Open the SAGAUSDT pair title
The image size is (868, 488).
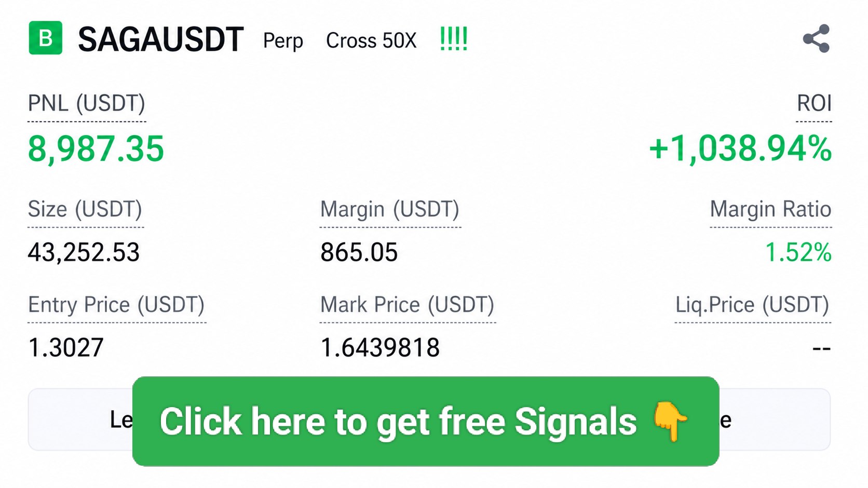pos(161,39)
